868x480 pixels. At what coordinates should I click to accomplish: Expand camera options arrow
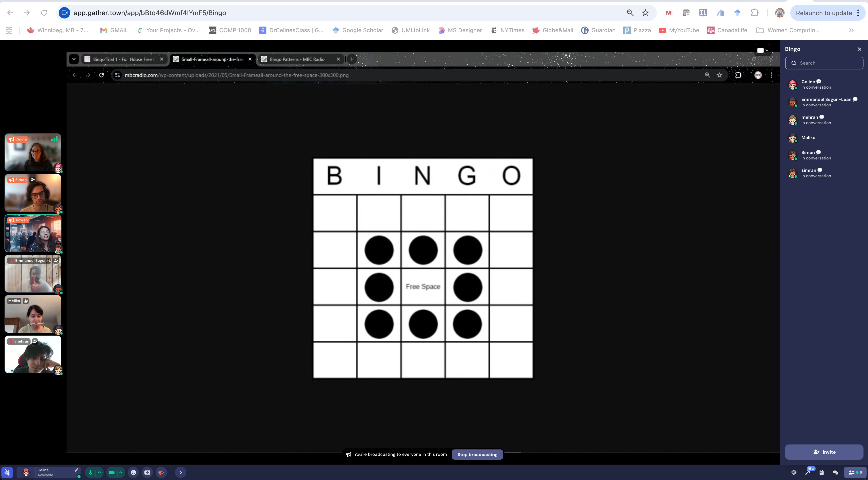[x=121, y=472]
